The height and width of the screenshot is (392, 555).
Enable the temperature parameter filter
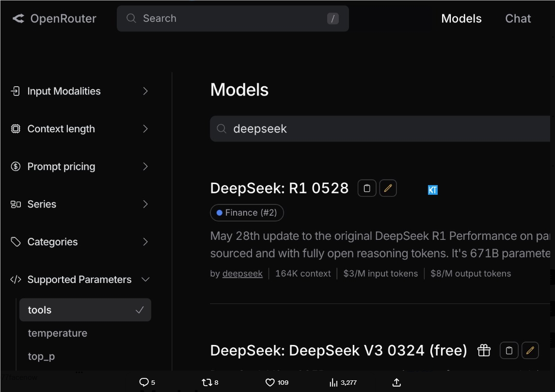point(58,333)
